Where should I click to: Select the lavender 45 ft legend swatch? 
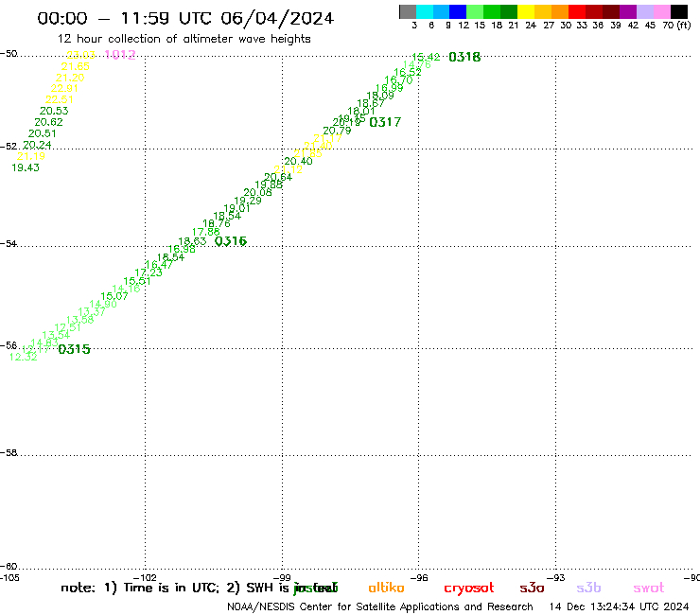(x=644, y=11)
